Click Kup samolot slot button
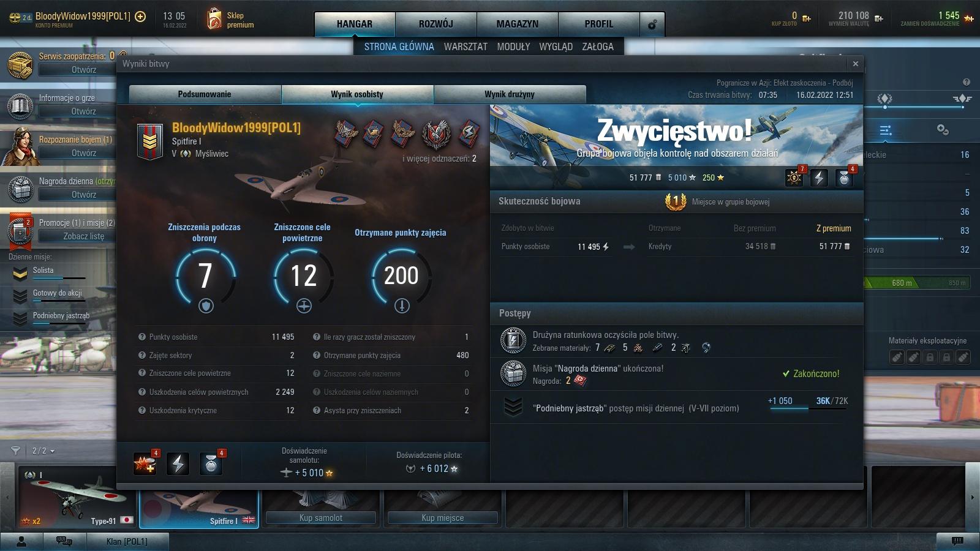This screenshot has height=551, width=980. click(x=321, y=518)
